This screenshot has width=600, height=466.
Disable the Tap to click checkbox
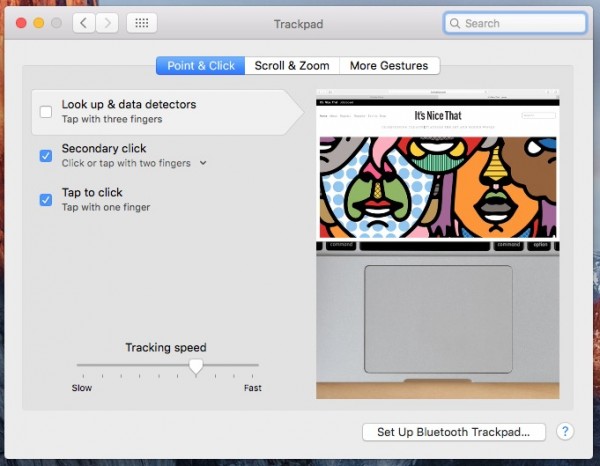(46, 200)
